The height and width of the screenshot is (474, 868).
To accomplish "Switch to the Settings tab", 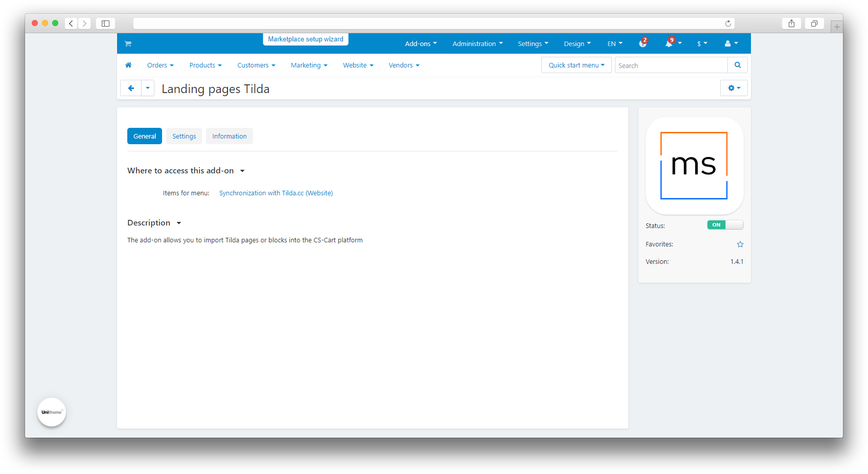I will point(184,137).
